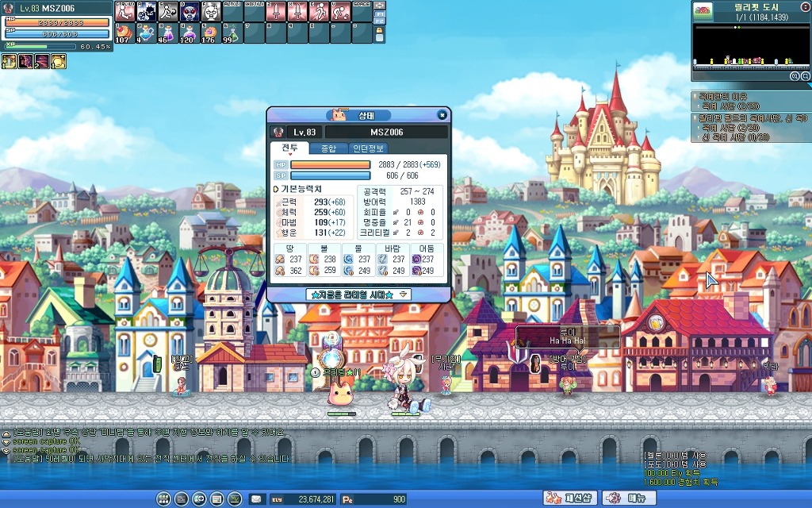Click the first active buff icon
The height and width of the screenshot is (508, 812).
click(9, 61)
